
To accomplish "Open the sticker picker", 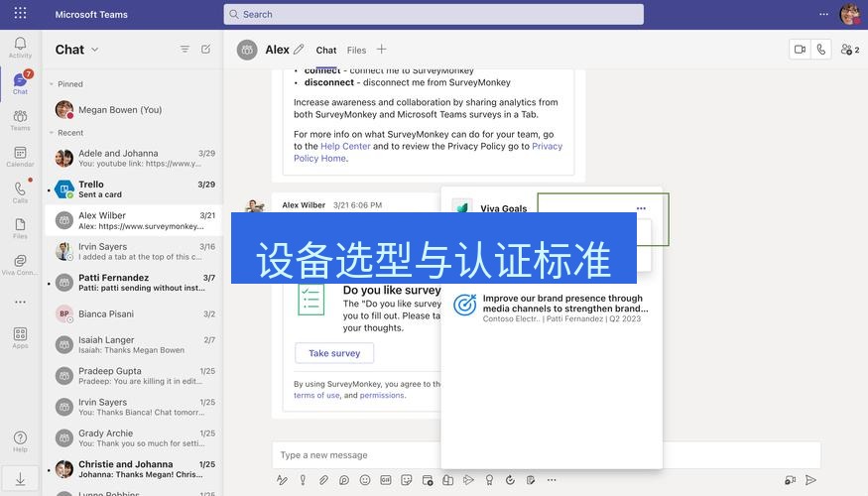I will click(x=407, y=480).
